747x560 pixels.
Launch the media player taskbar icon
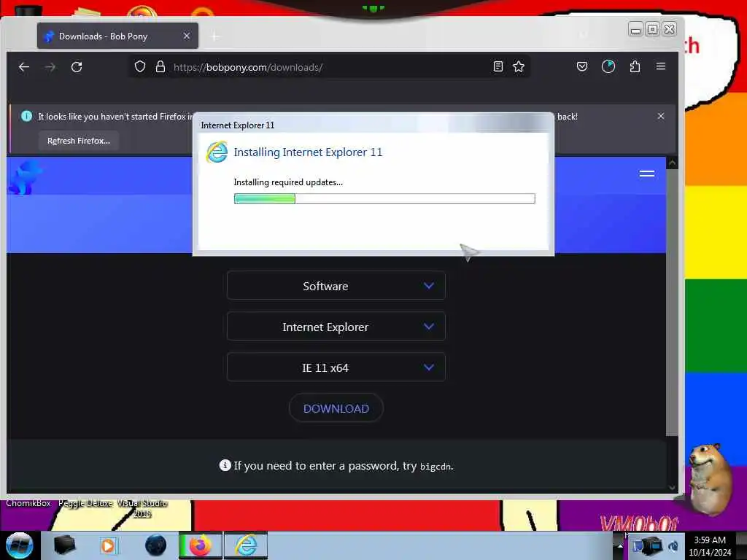[x=108, y=545]
